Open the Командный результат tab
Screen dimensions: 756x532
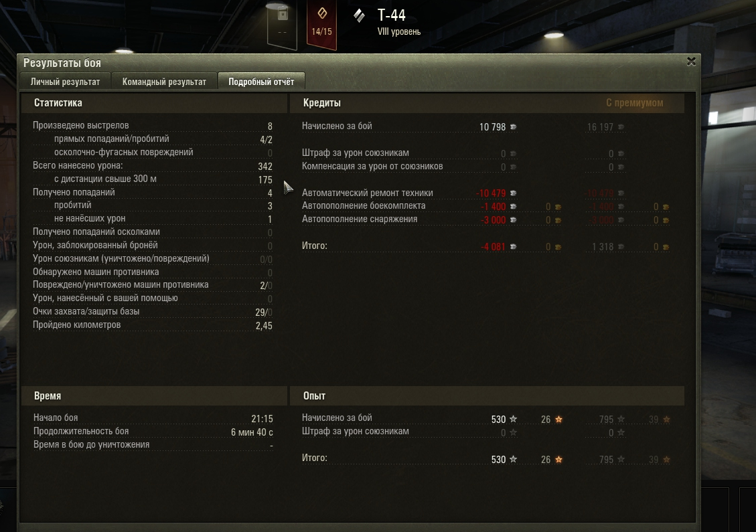pos(164,82)
